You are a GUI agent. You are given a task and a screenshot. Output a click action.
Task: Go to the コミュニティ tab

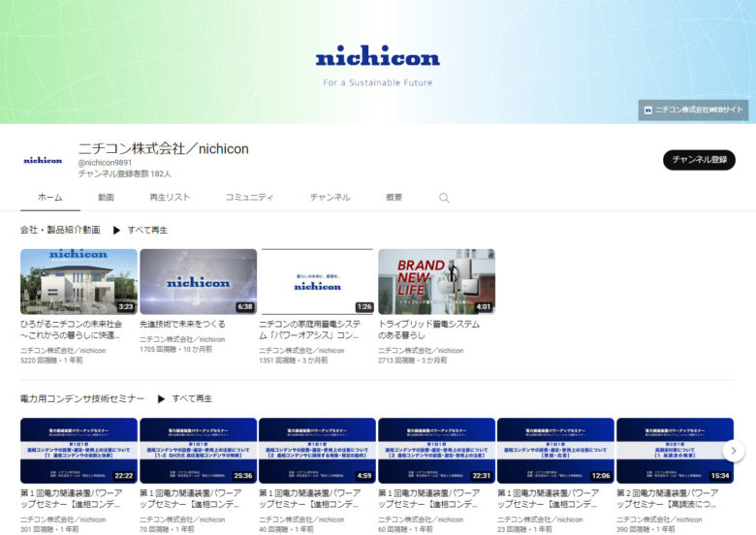pos(249,197)
